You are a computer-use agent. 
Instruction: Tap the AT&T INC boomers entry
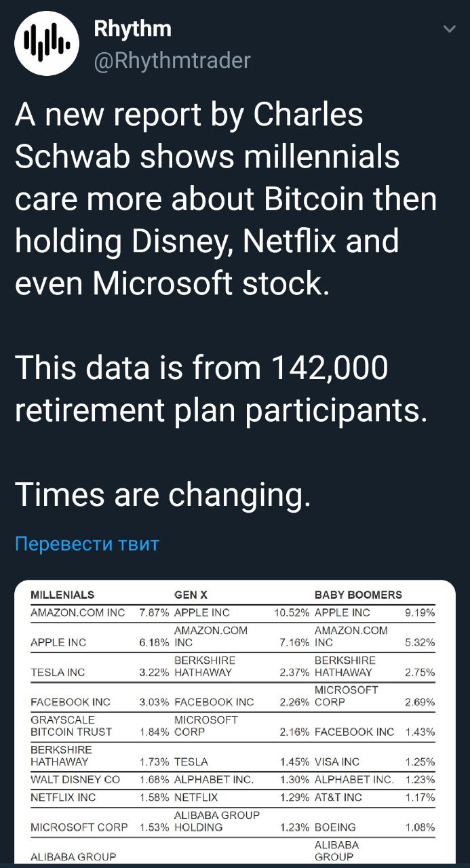tap(338, 797)
